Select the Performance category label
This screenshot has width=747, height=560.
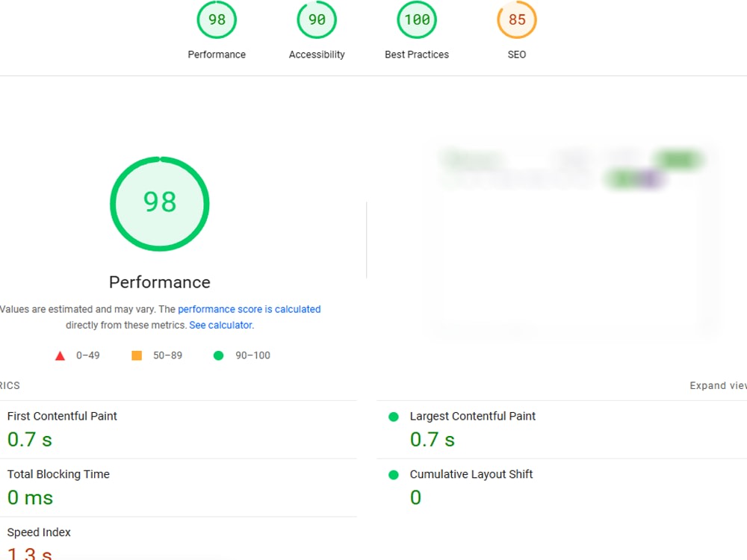pos(217,55)
